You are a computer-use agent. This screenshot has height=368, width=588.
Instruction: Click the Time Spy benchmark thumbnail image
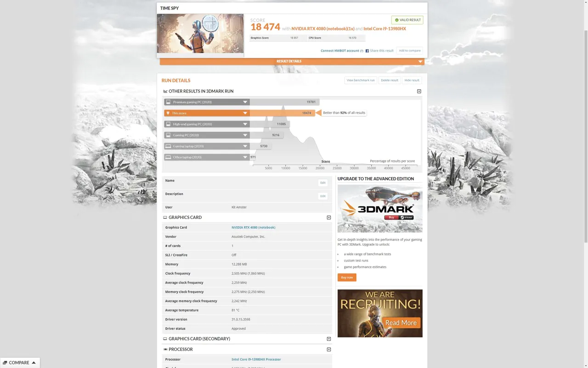click(200, 33)
